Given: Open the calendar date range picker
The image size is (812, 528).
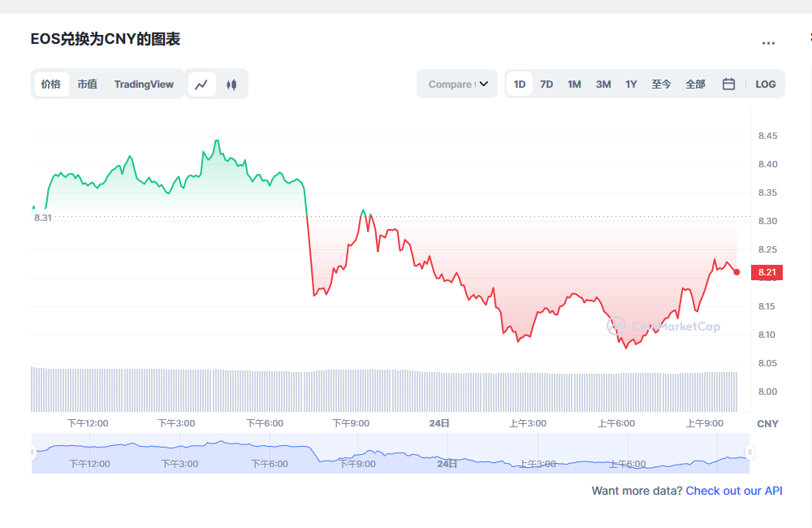Looking at the screenshot, I should (728, 84).
